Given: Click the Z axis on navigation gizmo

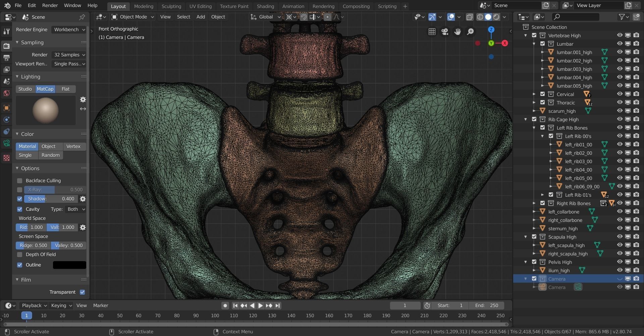Looking at the screenshot, I should (491, 30).
